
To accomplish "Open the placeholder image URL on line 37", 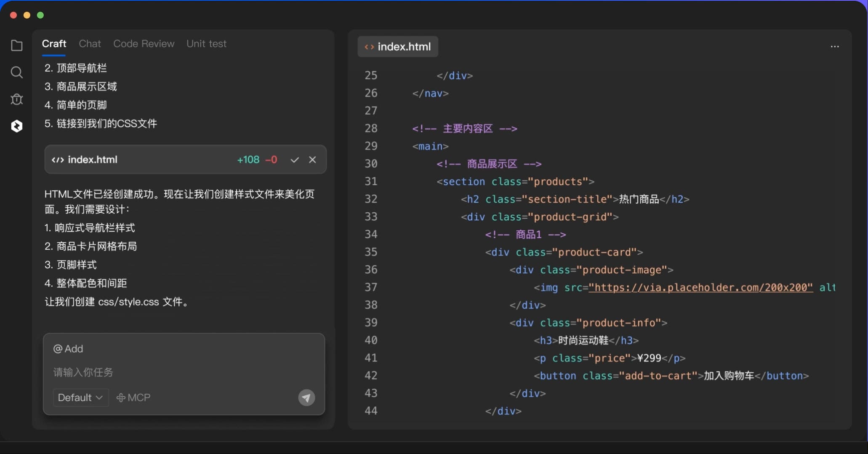I will click(701, 288).
